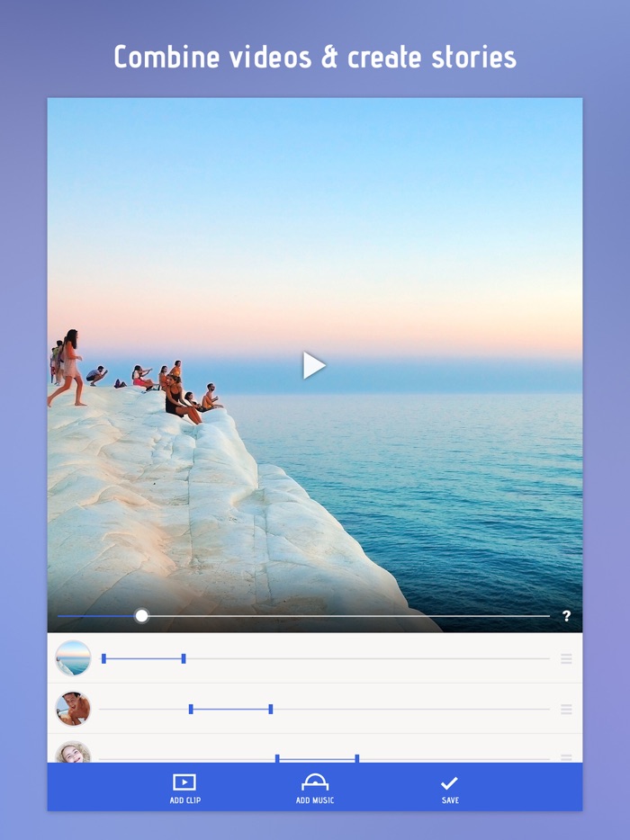Click the ADD CLIP label
Viewport: 630px width, 840px height.
185,800
